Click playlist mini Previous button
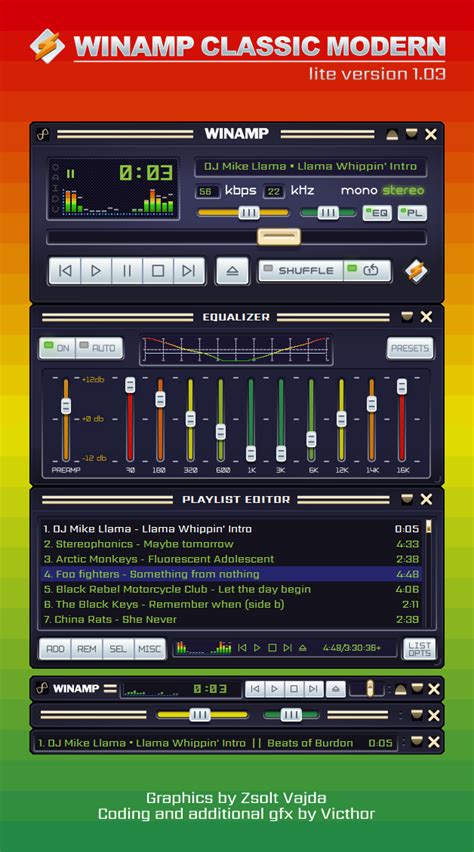474x852 pixels. [x=242, y=648]
